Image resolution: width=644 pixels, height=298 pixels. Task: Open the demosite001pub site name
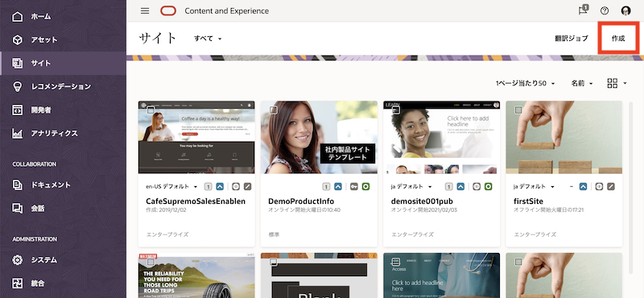click(x=422, y=201)
